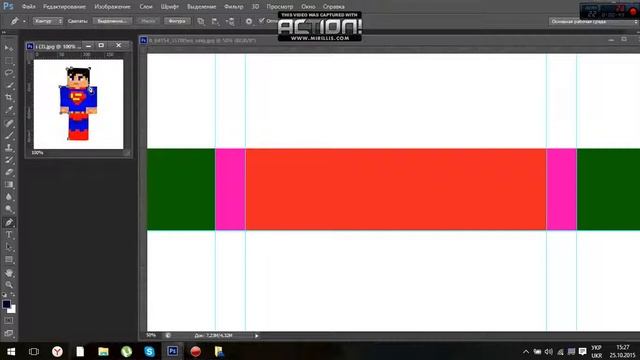Click the zoom percentage field in status bar

click(x=151, y=335)
